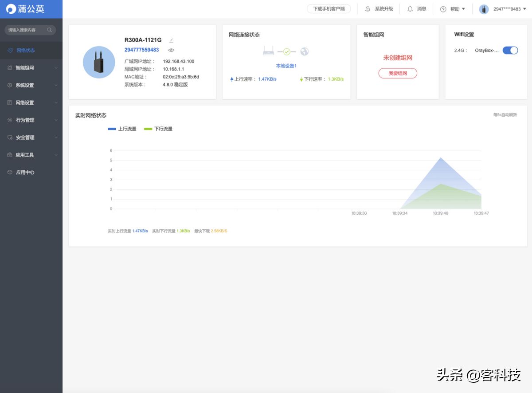Click the 未创建组网 status text
532x393 pixels.
[x=398, y=58]
